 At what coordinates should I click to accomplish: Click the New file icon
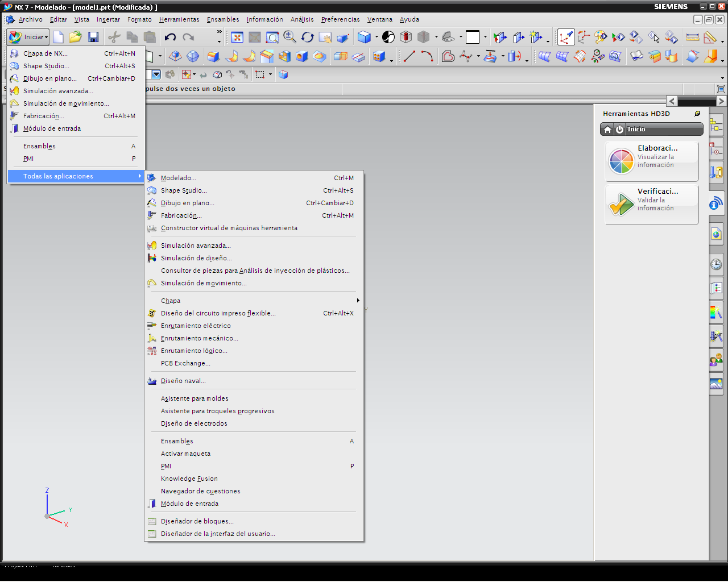click(58, 38)
